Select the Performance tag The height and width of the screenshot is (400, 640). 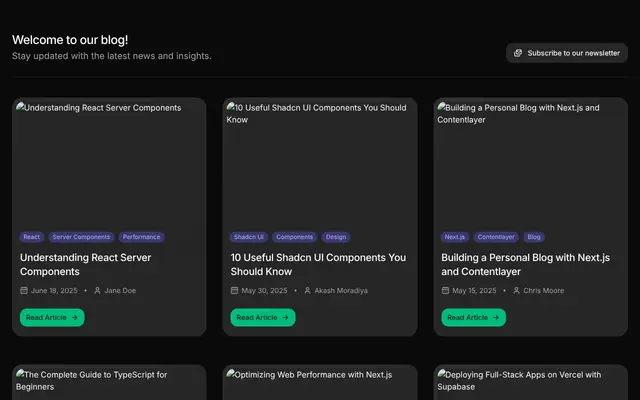click(142, 237)
